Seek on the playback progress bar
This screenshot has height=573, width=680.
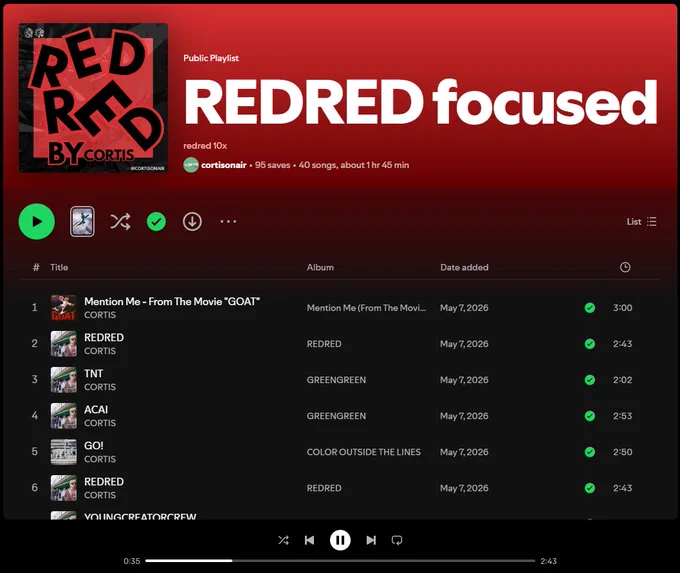pos(340,560)
